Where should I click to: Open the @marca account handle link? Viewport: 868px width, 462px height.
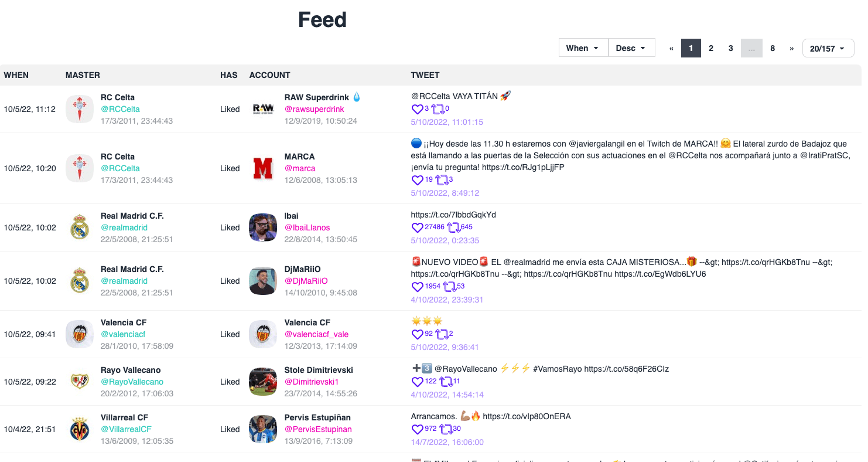(300, 168)
